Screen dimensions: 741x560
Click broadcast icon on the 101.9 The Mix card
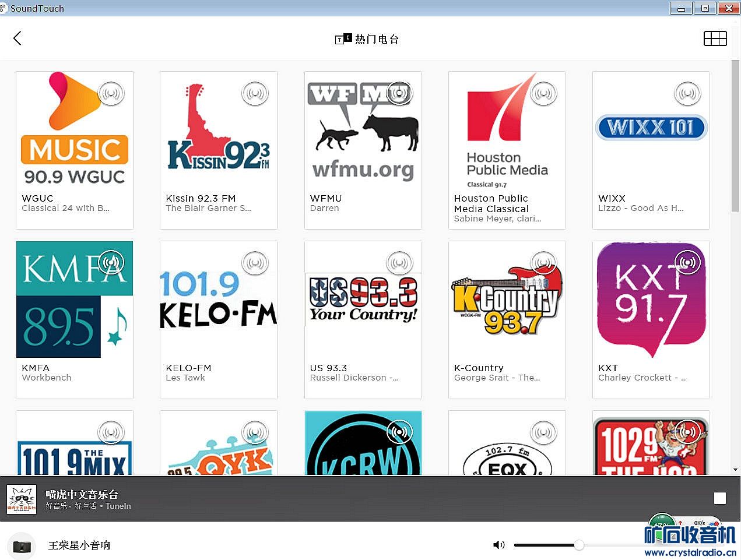[111, 432]
